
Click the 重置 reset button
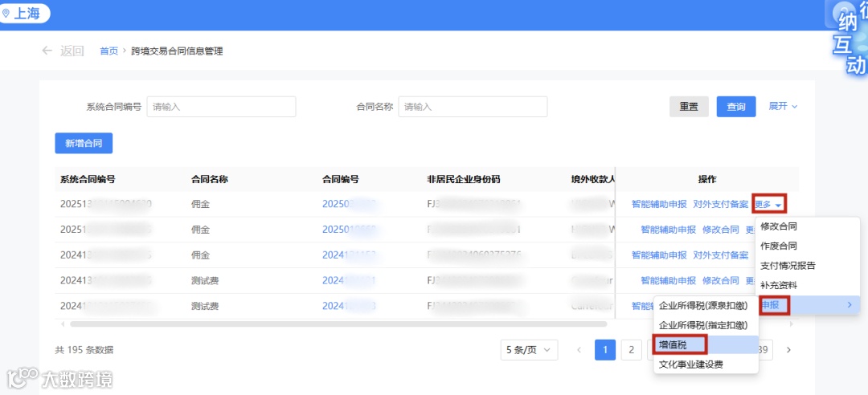[x=690, y=107]
